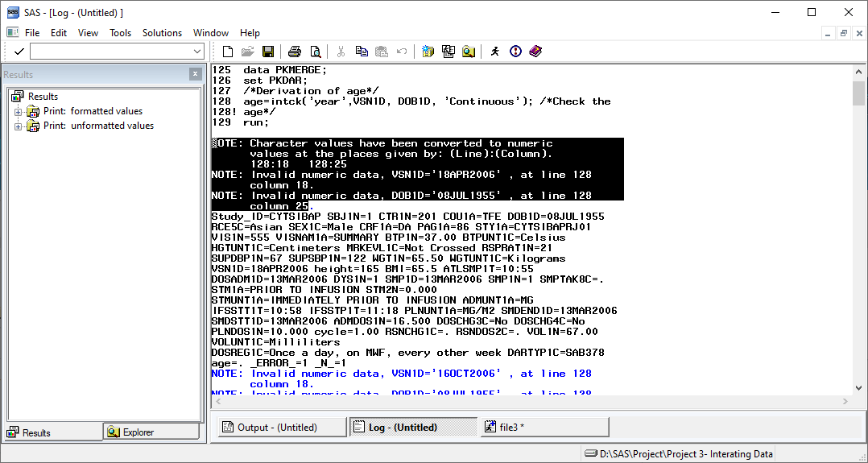Image resolution: width=868 pixels, height=463 pixels.
Task: Open the Window menu
Action: pos(210,33)
